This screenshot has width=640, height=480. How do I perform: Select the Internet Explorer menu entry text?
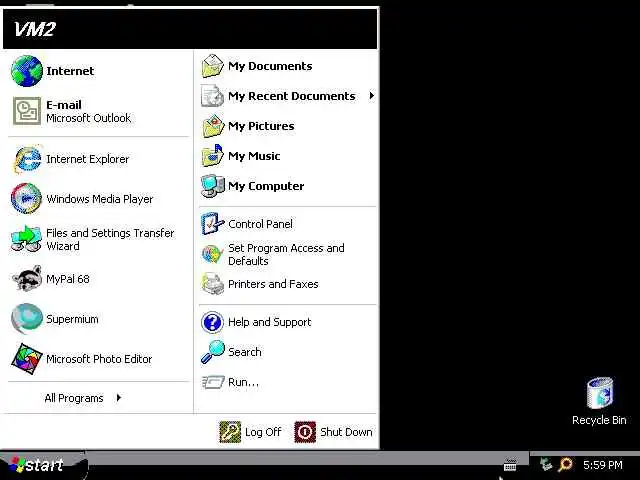point(87,159)
